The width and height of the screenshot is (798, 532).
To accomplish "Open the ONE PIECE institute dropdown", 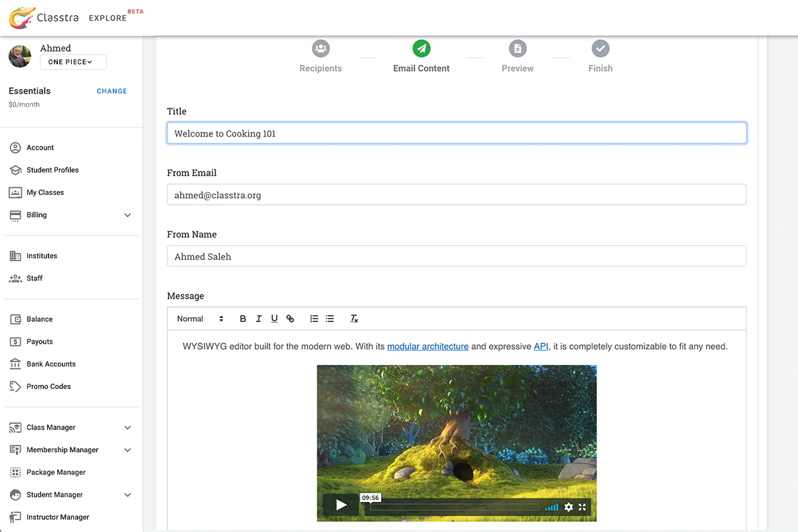I will [73, 62].
